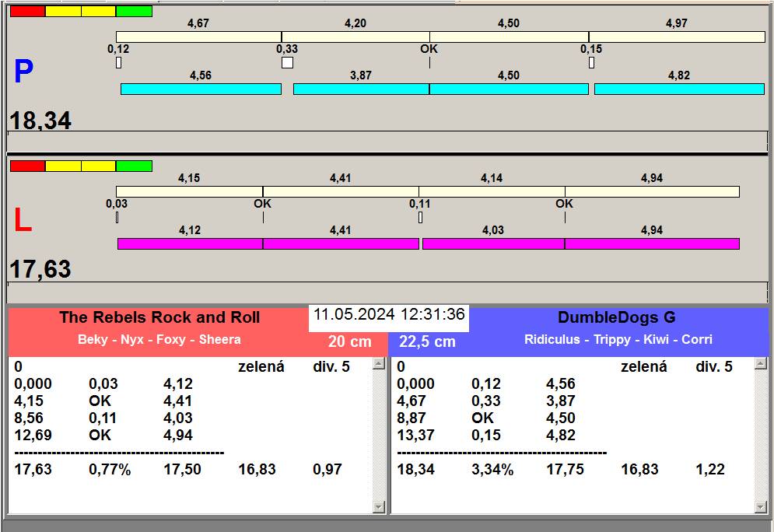Click the red start light in lane P

click(27, 12)
